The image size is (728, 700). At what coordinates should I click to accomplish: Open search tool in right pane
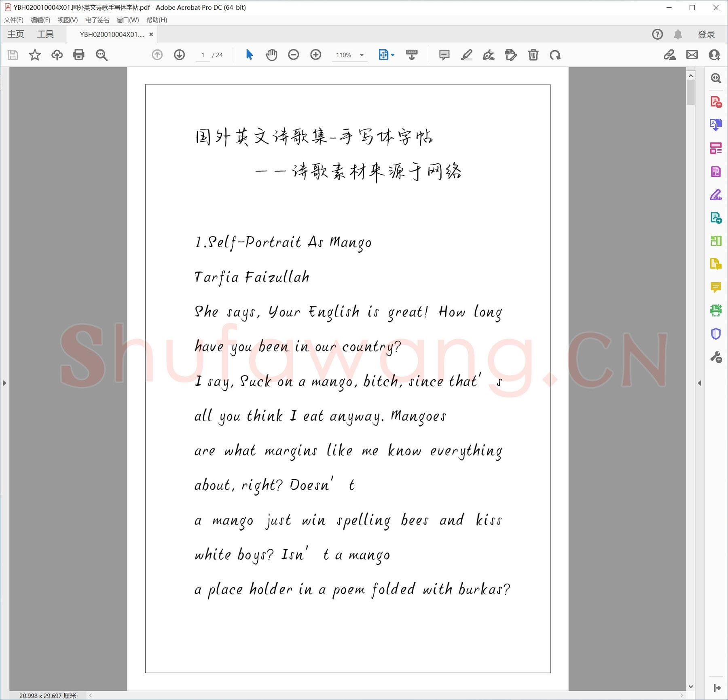pos(716,78)
